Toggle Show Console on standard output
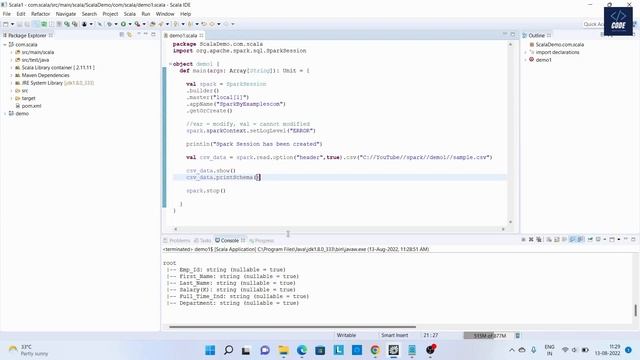The width and height of the screenshot is (640, 360). coord(572,240)
